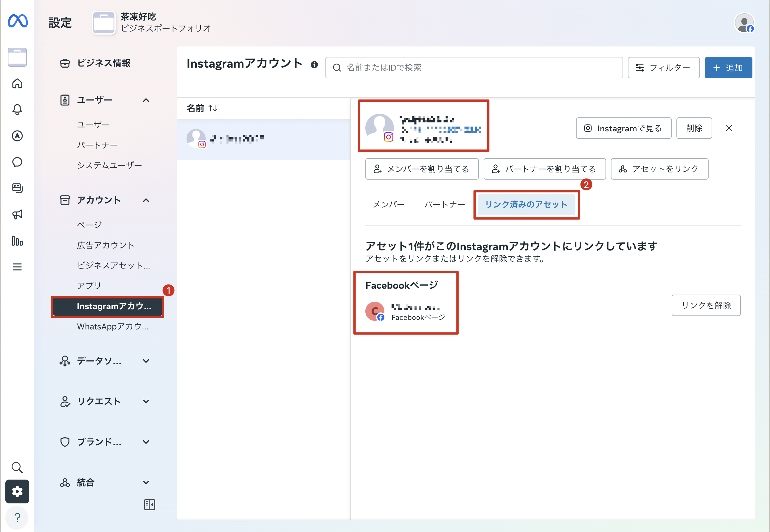This screenshot has width=770, height=532.
Task: Click パートナーを割り当てる button
Action: pos(544,169)
